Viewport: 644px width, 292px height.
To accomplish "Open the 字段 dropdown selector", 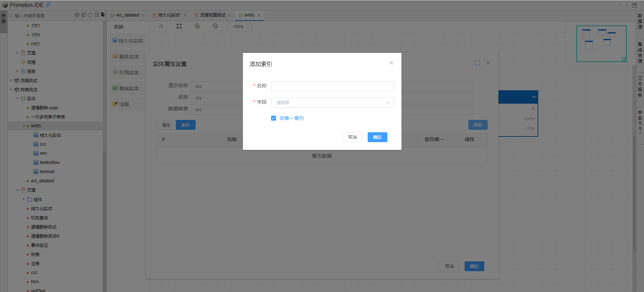I will pyautogui.click(x=332, y=103).
